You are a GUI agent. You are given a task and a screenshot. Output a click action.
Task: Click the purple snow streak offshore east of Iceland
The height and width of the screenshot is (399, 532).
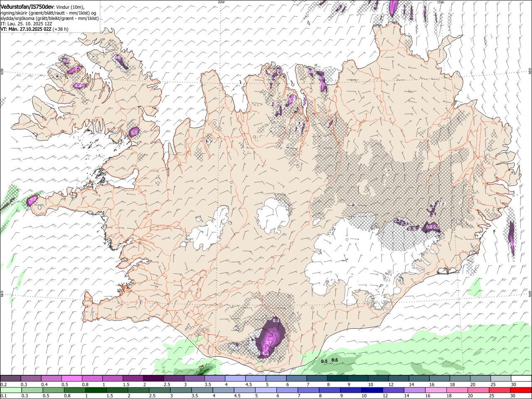[512, 238]
